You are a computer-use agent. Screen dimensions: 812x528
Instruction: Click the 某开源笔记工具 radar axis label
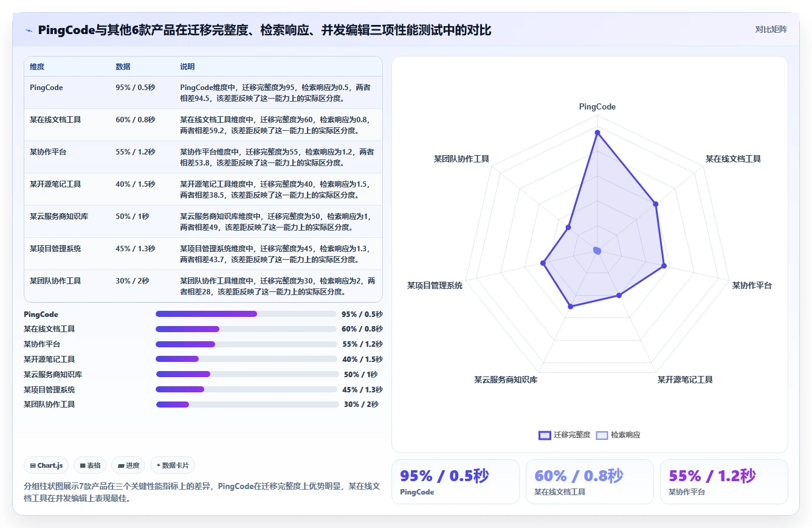(685, 380)
